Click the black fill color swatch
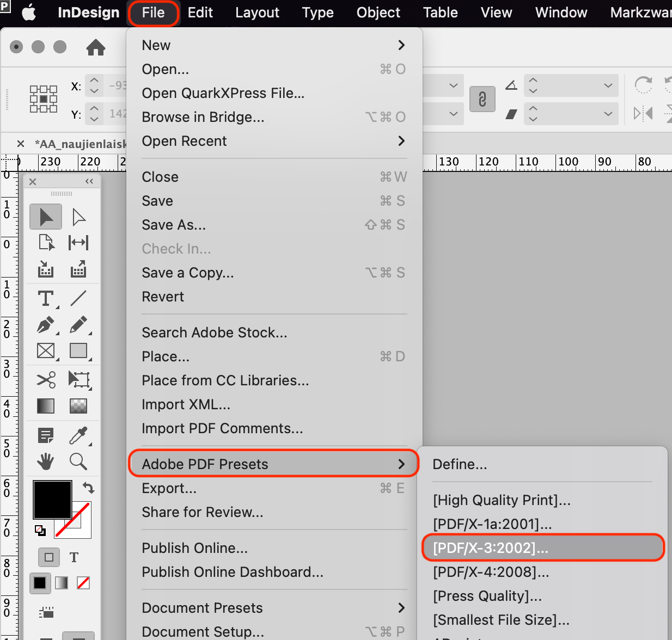672x640 pixels. (52, 499)
